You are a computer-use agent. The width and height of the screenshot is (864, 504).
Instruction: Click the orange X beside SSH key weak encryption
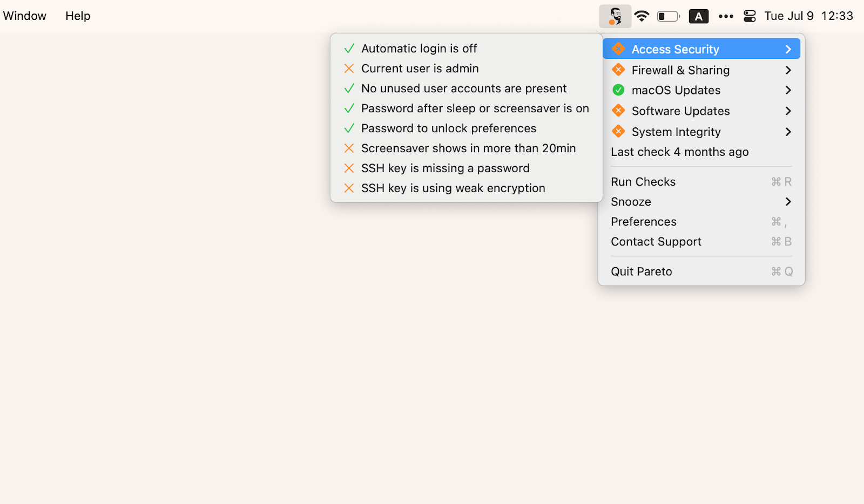[x=349, y=188]
